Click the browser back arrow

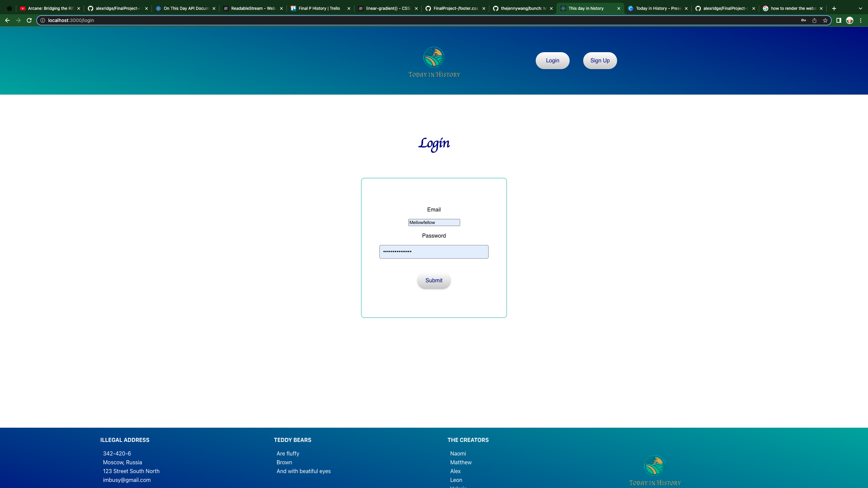point(7,20)
